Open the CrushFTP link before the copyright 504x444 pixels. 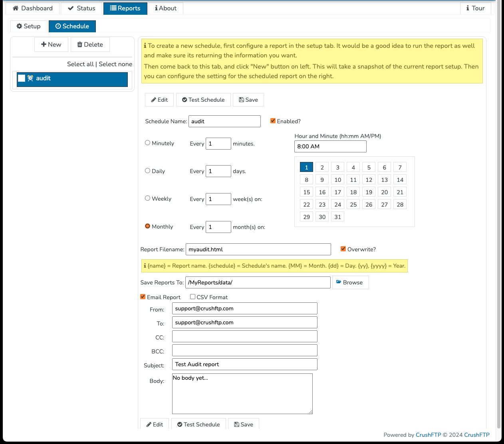429,435
